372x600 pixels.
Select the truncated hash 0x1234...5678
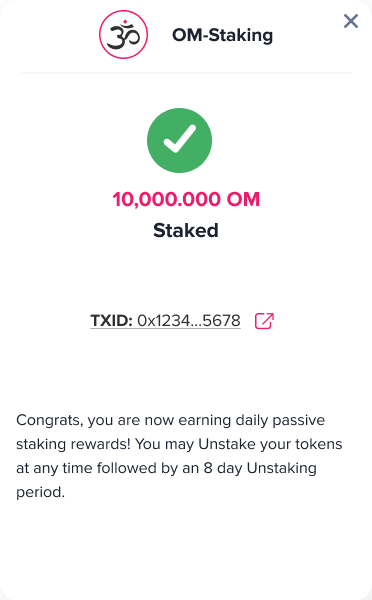coord(189,321)
